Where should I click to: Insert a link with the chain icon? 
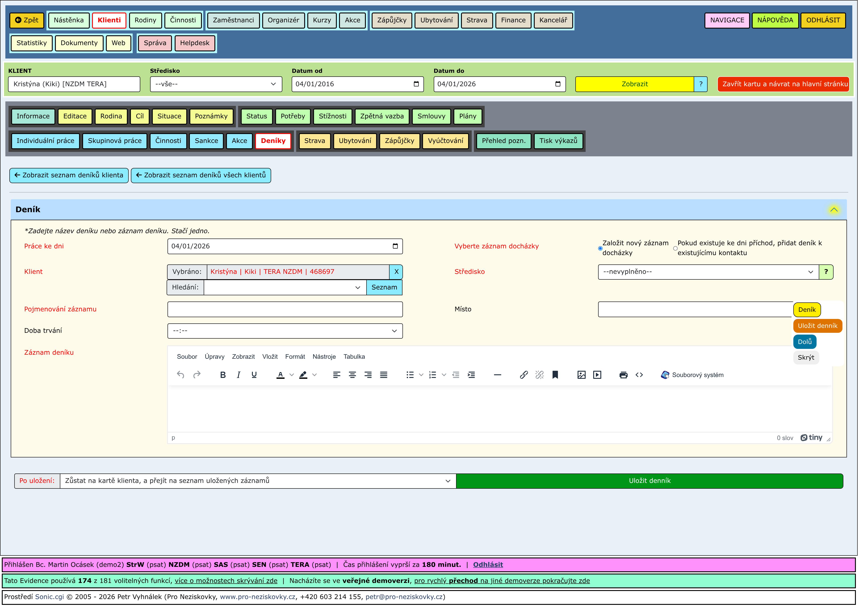coord(524,375)
